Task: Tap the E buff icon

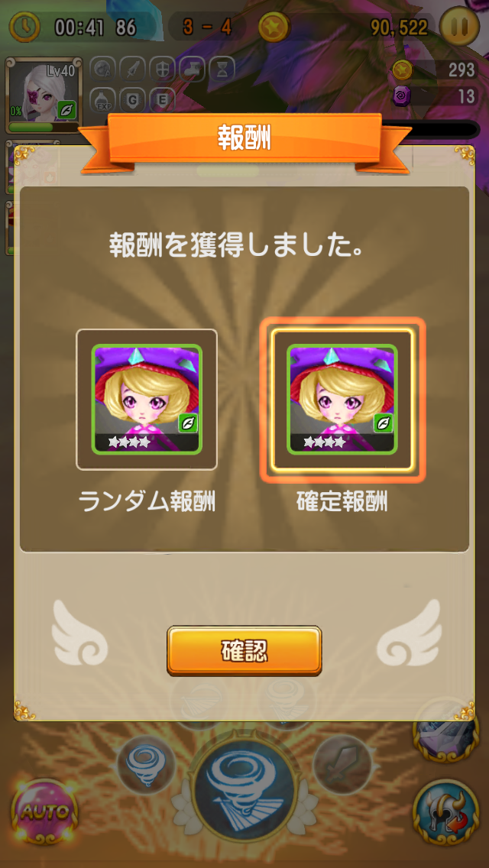Action: [162, 100]
